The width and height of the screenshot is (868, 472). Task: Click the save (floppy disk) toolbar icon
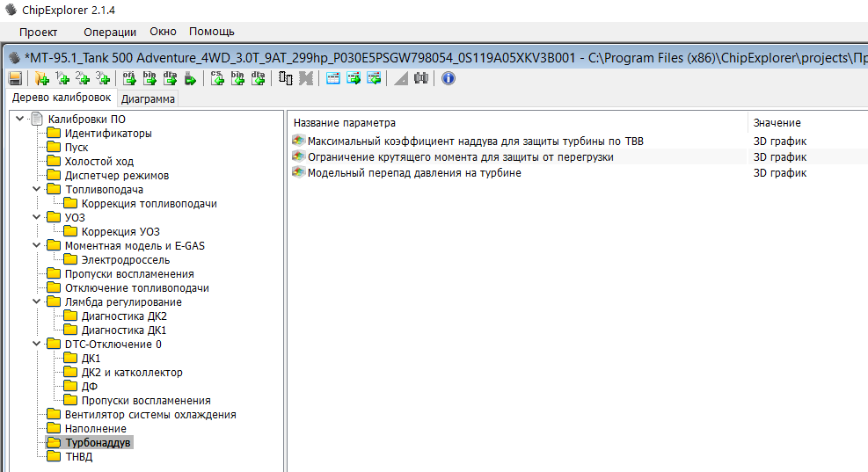pyautogui.click(x=15, y=78)
